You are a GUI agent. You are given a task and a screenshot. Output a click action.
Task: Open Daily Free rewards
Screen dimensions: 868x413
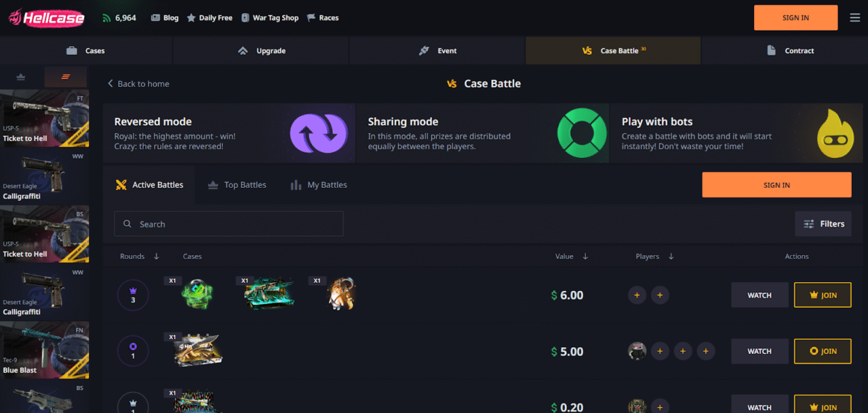pyautogui.click(x=210, y=18)
